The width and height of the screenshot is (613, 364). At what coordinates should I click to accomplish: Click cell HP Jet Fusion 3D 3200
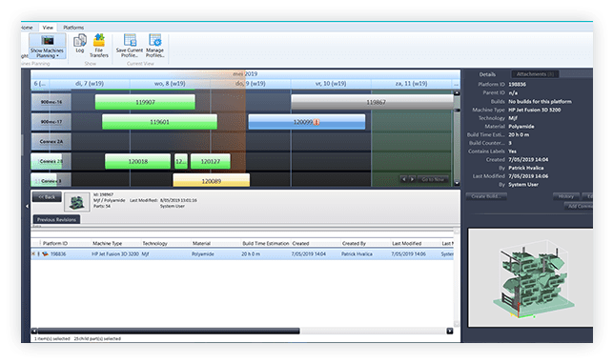[115, 253]
